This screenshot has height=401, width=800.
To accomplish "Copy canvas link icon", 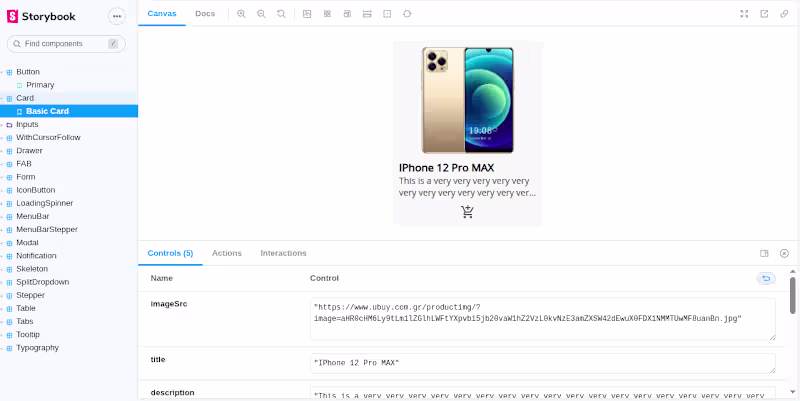I will 784,14.
